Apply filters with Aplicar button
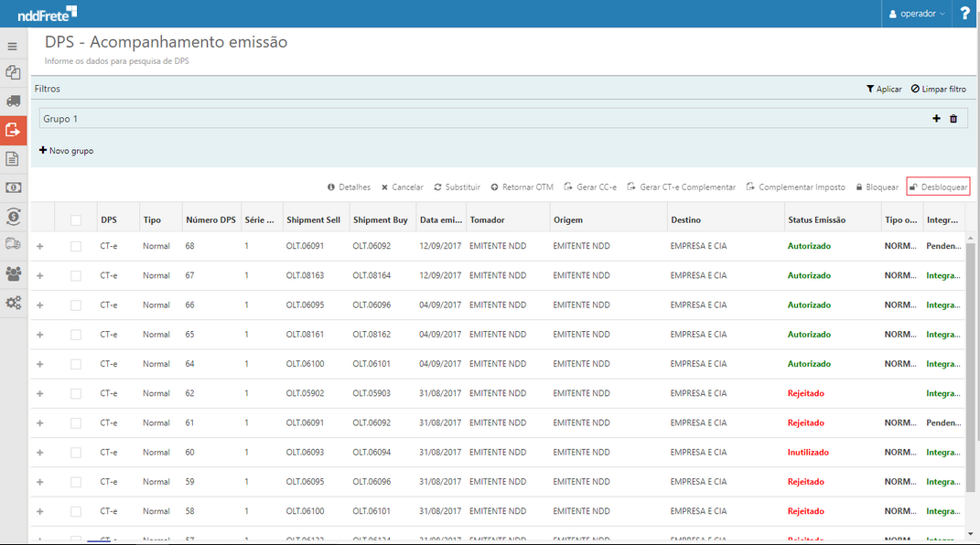 (x=884, y=89)
